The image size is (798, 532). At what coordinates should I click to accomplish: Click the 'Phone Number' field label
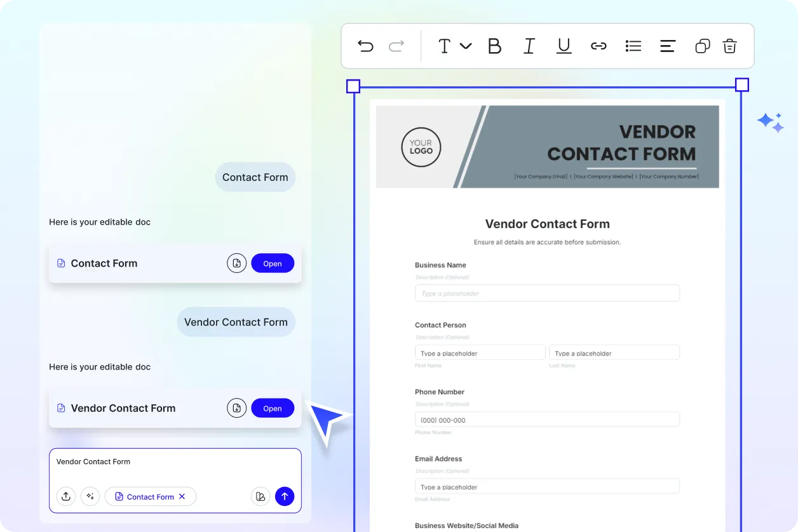tap(440, 392)
